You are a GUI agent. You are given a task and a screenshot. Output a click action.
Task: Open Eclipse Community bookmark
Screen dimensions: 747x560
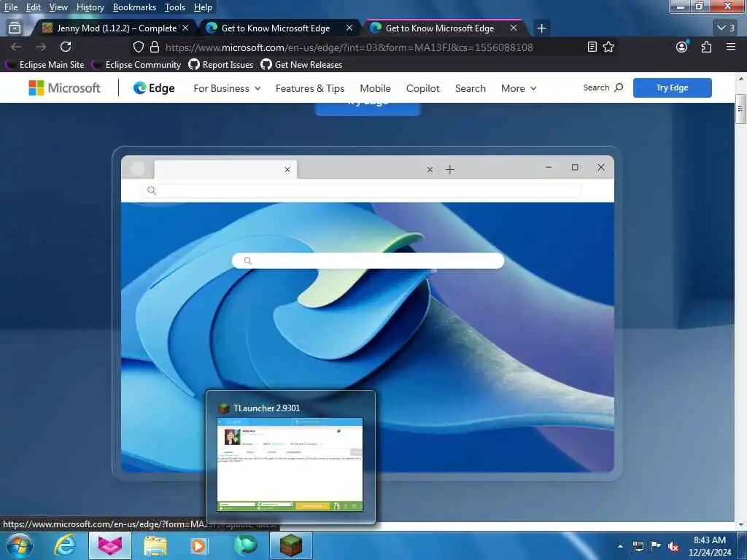click(x=136, y=65)
